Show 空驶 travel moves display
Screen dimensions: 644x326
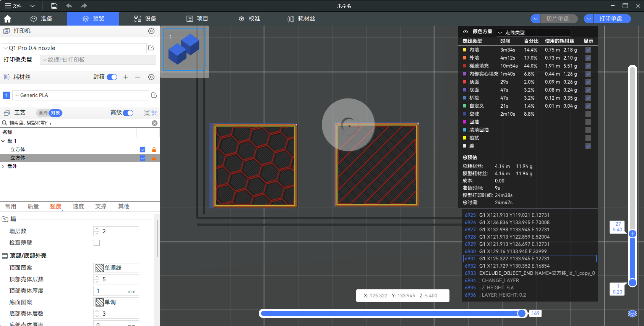pyautogui.click(x=588, y=114)
